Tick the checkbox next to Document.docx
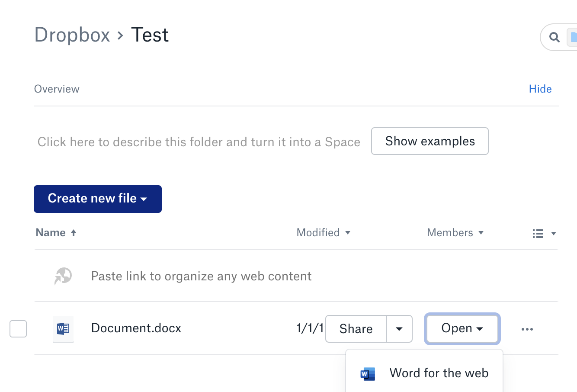Viewport: 577px width, 392px height. click(18, 329)
